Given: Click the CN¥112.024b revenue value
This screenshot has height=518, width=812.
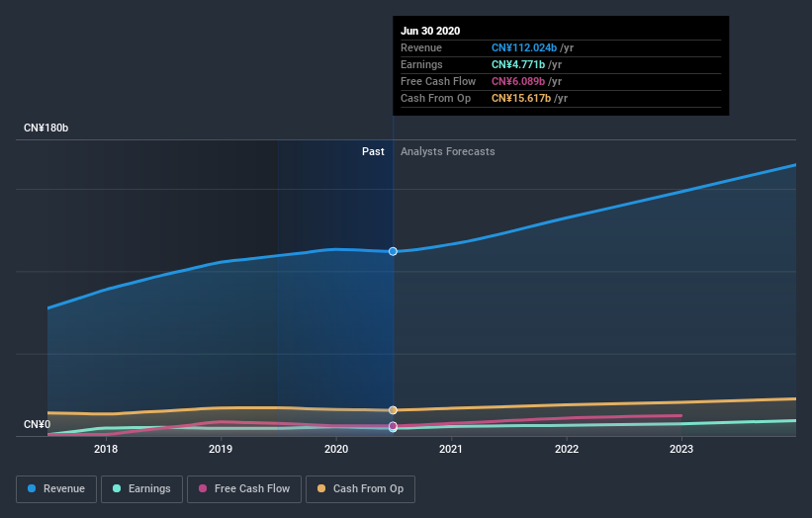Looking at the screenshot, I should point(524,47).
